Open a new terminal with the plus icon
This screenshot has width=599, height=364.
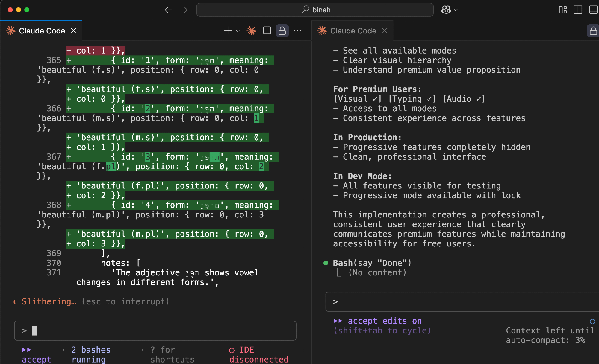228,31
